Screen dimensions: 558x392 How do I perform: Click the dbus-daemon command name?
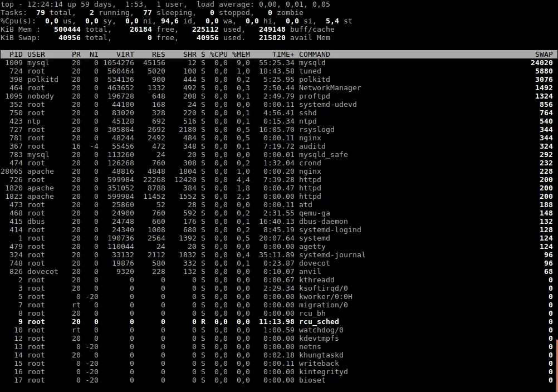[x=324, y=222]
